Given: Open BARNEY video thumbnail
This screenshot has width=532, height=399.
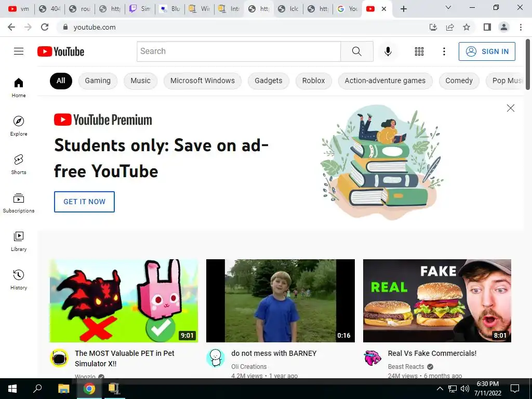Looking at the screenshot, I should (x=280, y=301).
